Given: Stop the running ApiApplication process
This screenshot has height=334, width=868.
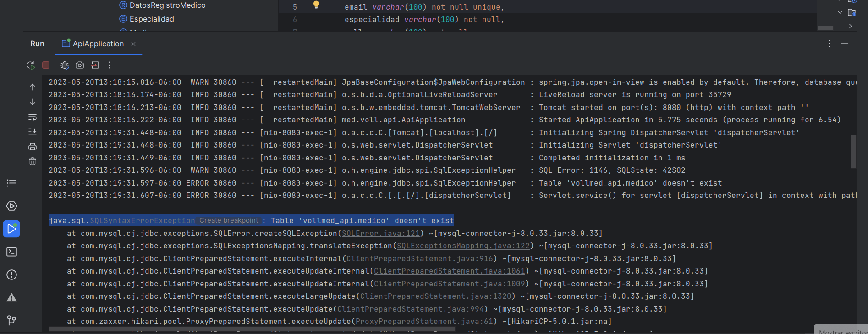Looking at the screenshot, I should pos(46,65).
